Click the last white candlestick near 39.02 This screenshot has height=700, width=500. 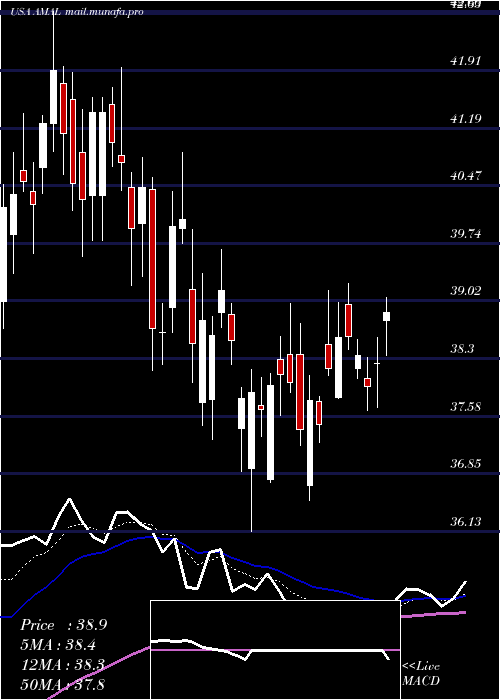pyautogui.click(x=387, y=317)
